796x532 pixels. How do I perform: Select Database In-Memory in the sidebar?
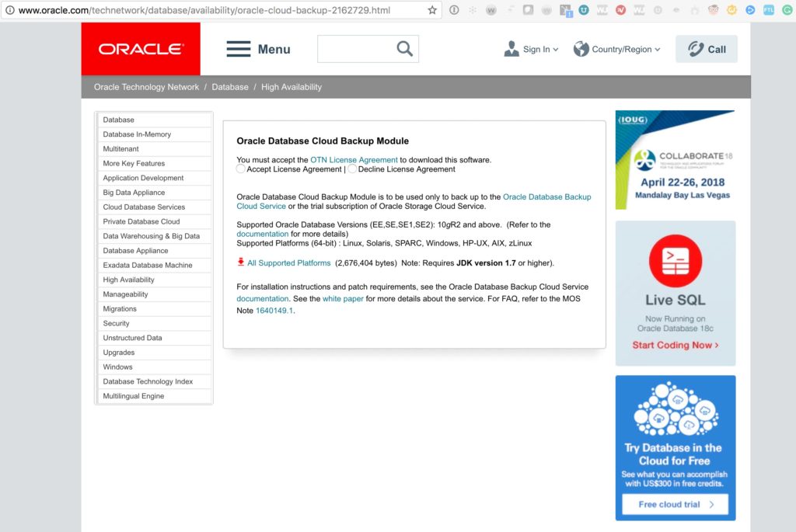pos(137,134)
